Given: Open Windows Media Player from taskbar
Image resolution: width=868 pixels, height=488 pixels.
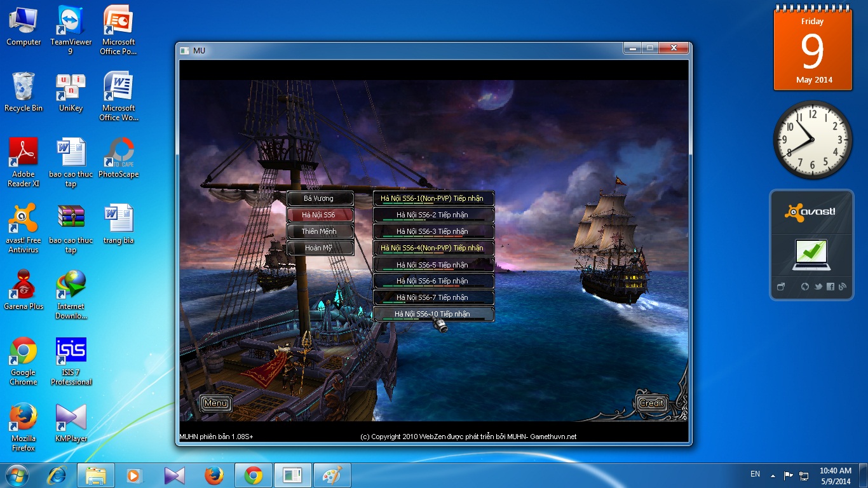Looking at the screenshot, I should coord(135,475).
